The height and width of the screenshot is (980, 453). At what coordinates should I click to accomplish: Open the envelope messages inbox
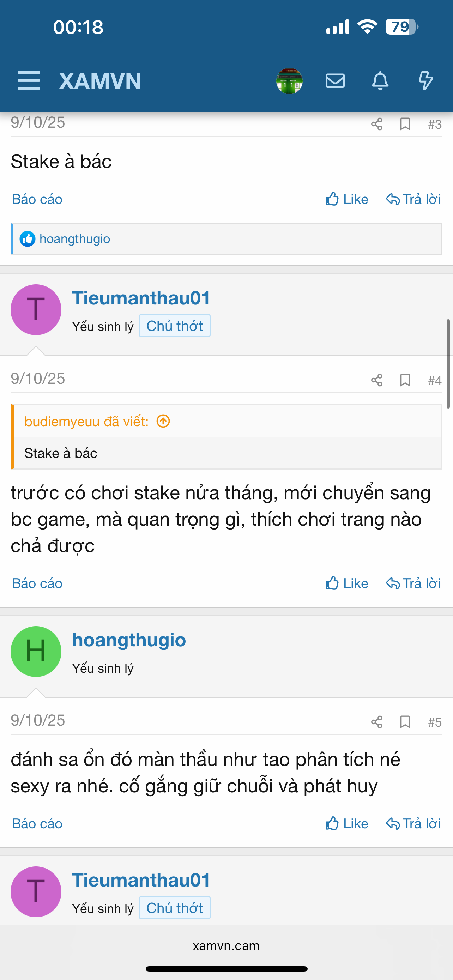point(335,81)
